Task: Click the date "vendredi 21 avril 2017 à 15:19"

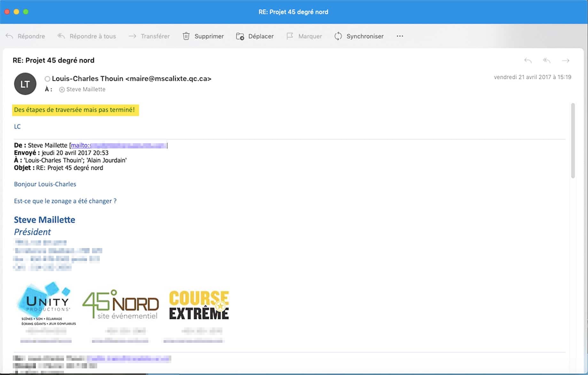Action: (x=532, y=77)
